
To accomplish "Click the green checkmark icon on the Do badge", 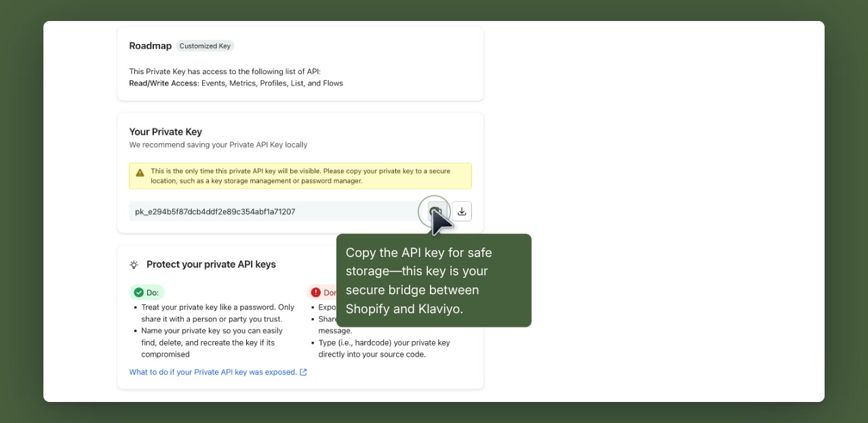I will click(x=138, y=292).
